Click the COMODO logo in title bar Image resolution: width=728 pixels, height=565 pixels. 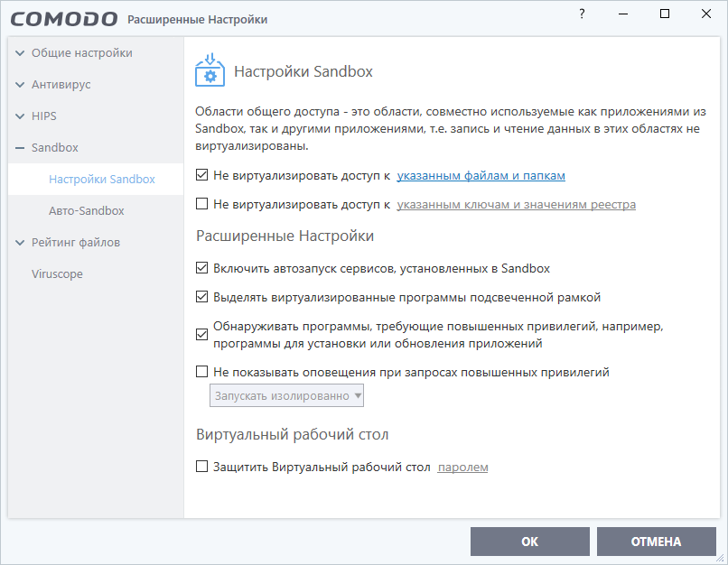click(64, 18)
